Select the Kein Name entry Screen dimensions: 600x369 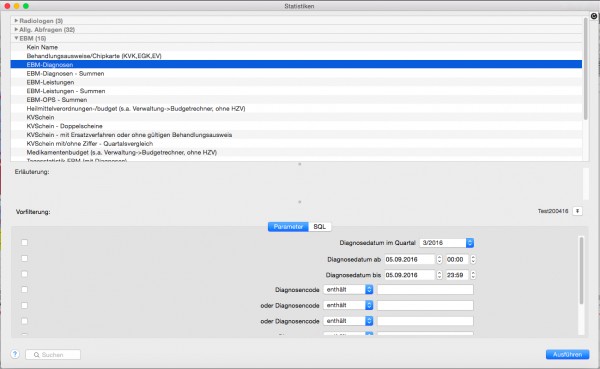(296, 47)
